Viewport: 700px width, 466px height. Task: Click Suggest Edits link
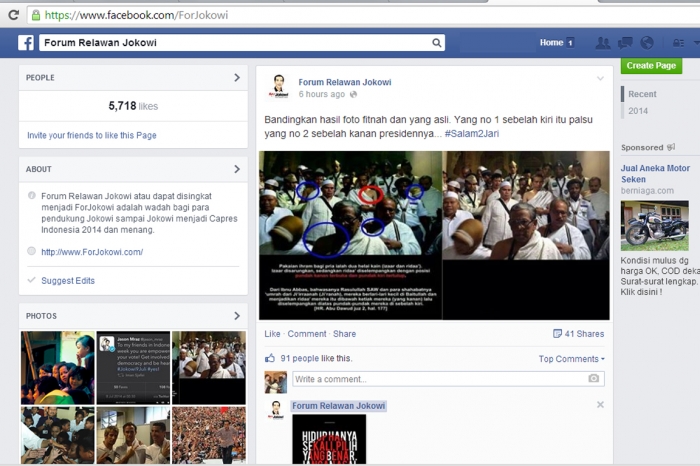click(68, 281)
